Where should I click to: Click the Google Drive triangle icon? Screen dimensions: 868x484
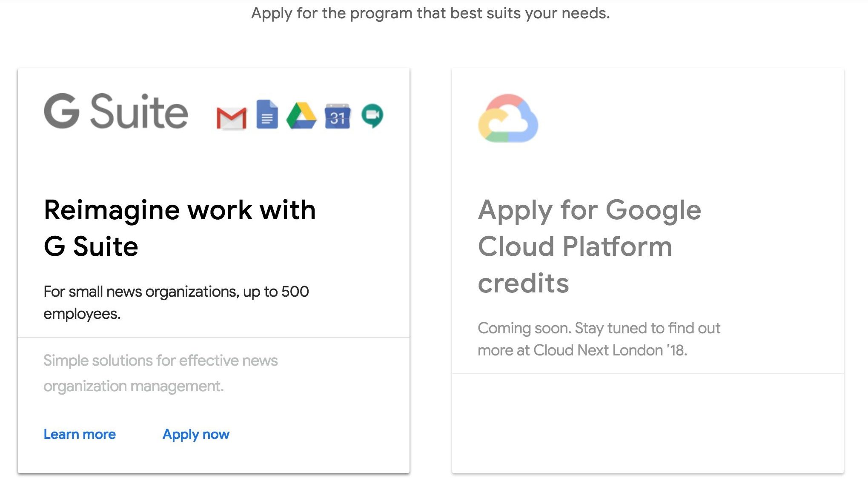301,116
